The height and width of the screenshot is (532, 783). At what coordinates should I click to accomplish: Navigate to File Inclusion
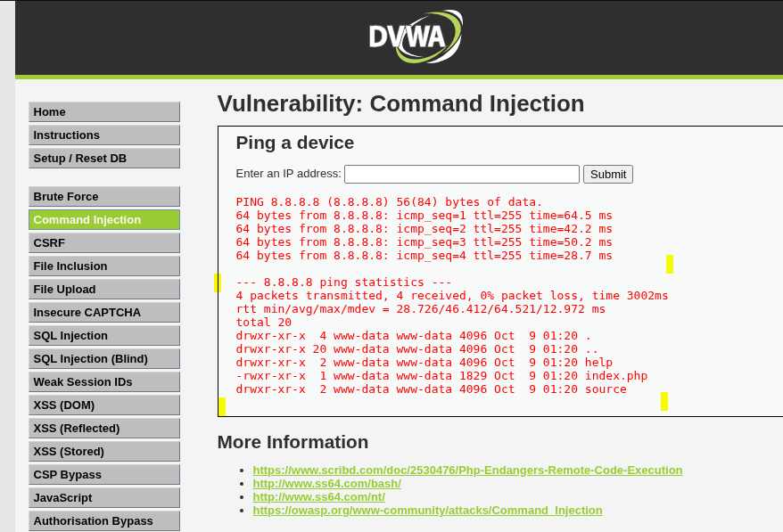[x=103, y=266]
